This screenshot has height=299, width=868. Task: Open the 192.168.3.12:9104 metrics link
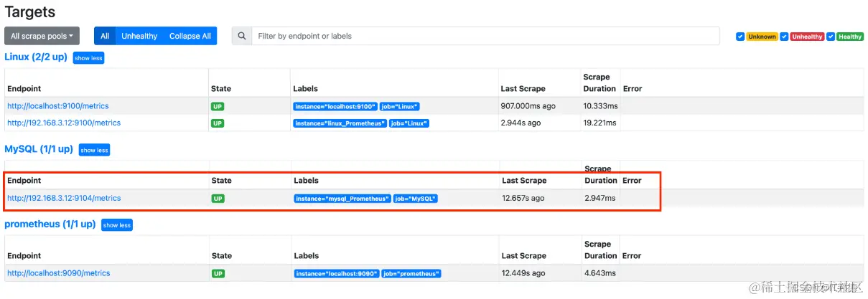[x=64, y=198]
